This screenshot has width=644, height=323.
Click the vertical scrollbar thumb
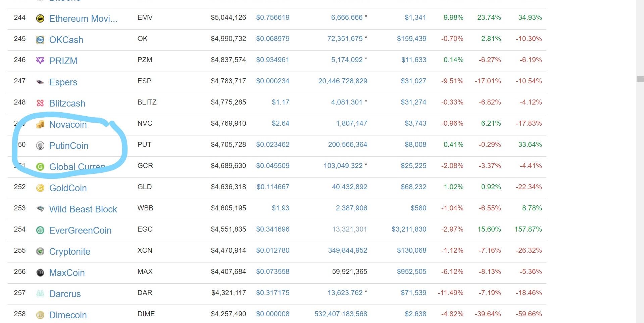[640, 79]
